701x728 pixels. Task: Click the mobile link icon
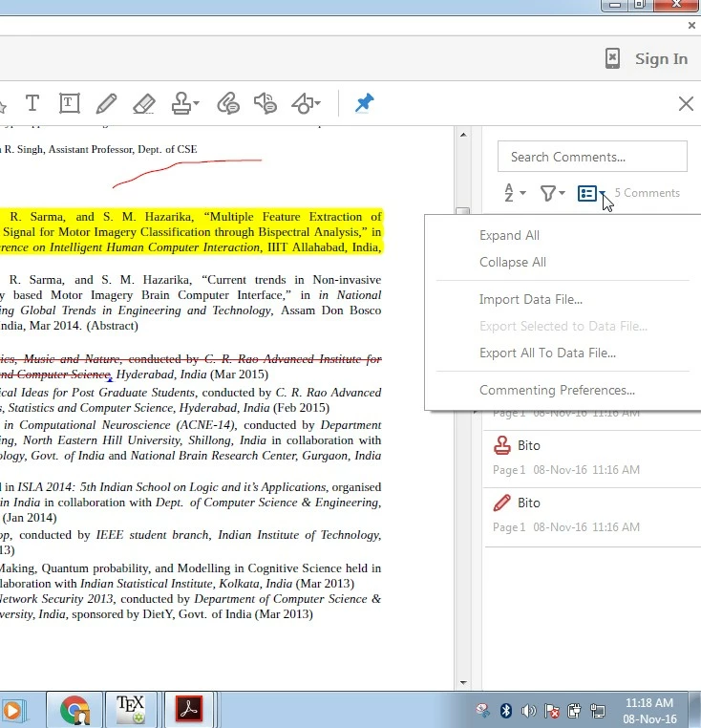click(612, 58)
